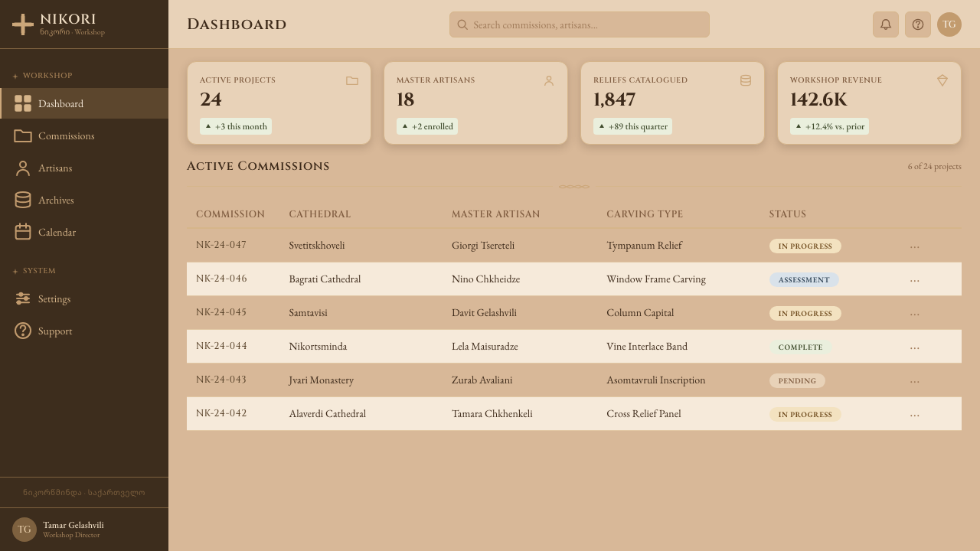Open the more options menu for NK-24-046
This screenshot has height=551, width=980.
pos(914,280)
